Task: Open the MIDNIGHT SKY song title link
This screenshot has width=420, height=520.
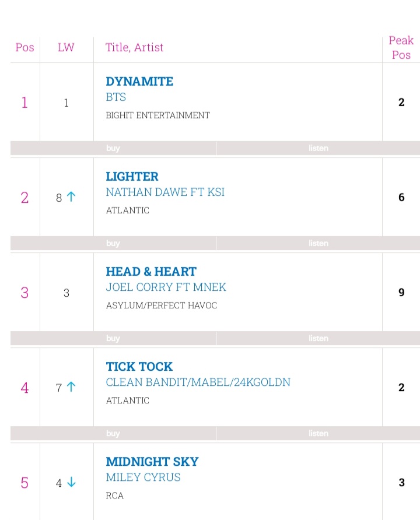Action: click(152, 462)
